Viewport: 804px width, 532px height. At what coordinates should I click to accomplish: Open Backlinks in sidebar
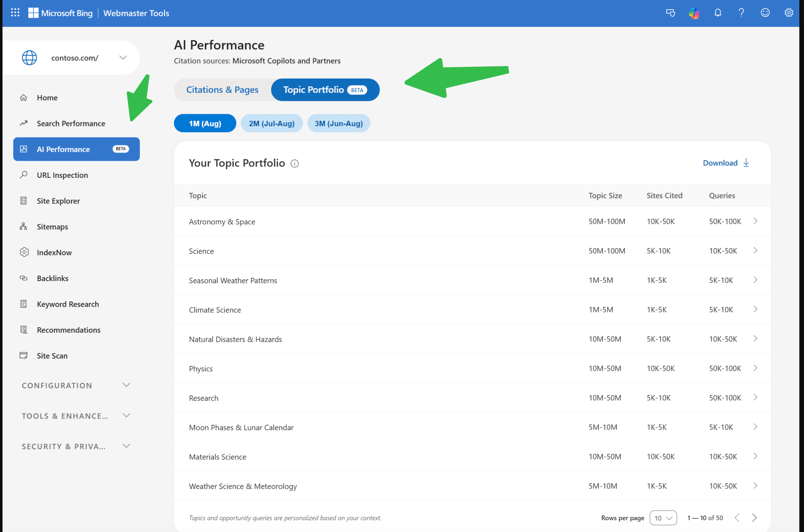[76, 279]
